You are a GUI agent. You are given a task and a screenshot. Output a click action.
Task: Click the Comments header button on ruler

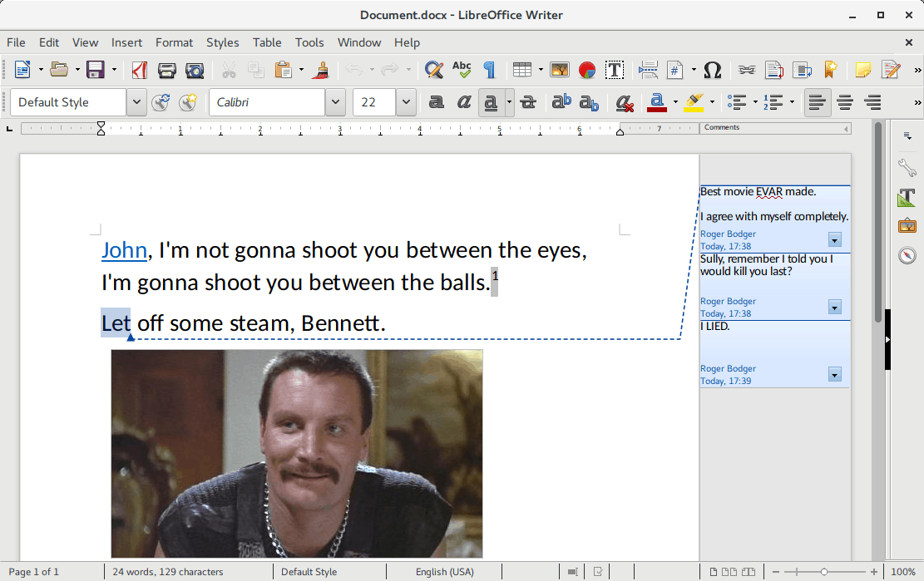tap(775, 128)
